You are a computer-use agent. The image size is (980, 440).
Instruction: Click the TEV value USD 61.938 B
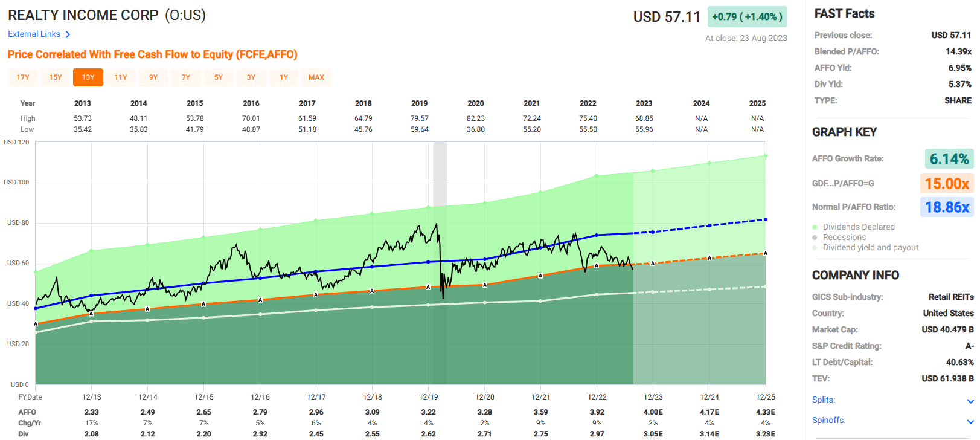click(947, 378)
